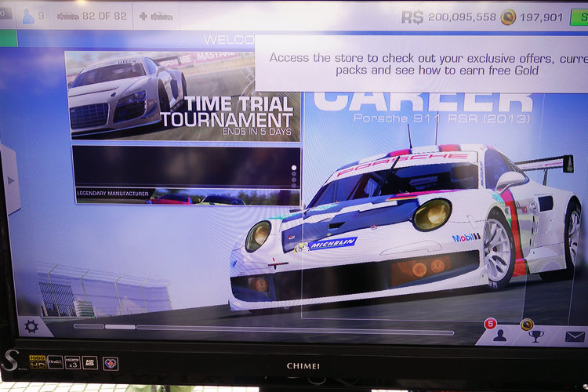
Task: Expand the left side panel arrow
Action: point(10,180)
